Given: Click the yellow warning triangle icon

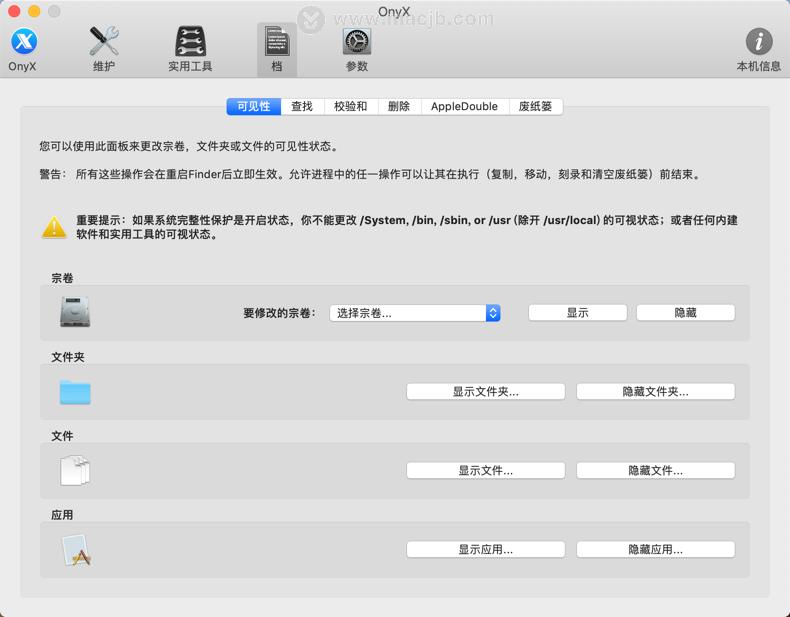Looking at the screenshot, I should pyautogui.click(x=54, y=227).
